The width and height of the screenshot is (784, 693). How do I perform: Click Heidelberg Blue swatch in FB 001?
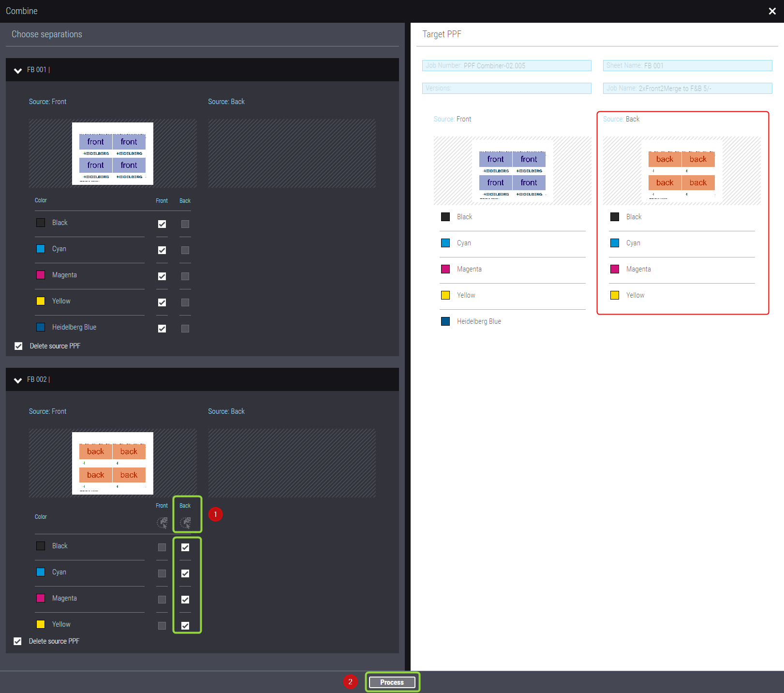pyautogui.click(x=41, y=327)
